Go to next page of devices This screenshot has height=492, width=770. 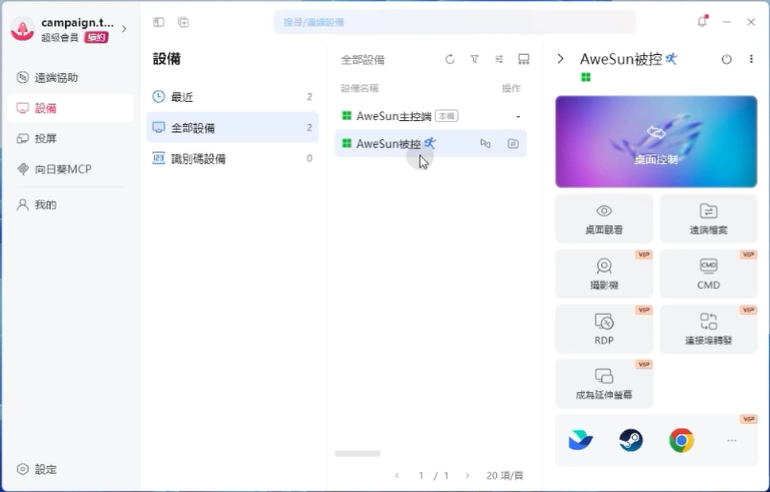coord(468,475)
